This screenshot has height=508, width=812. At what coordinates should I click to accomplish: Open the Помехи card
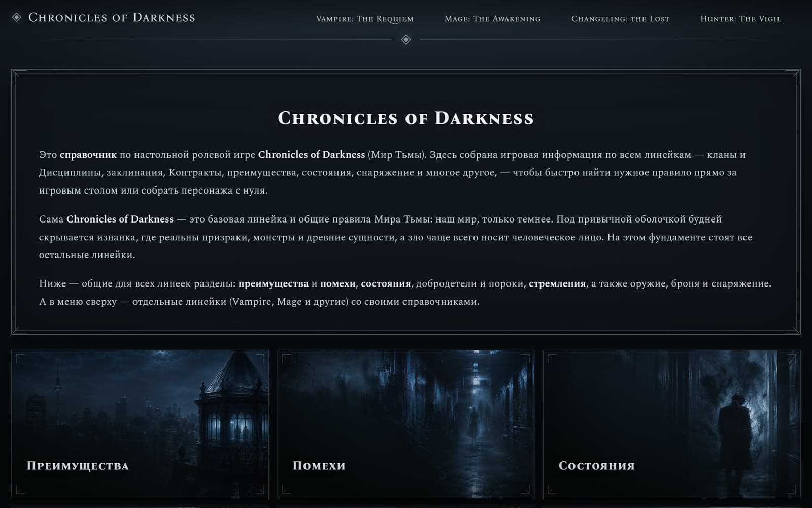[406, 424]
